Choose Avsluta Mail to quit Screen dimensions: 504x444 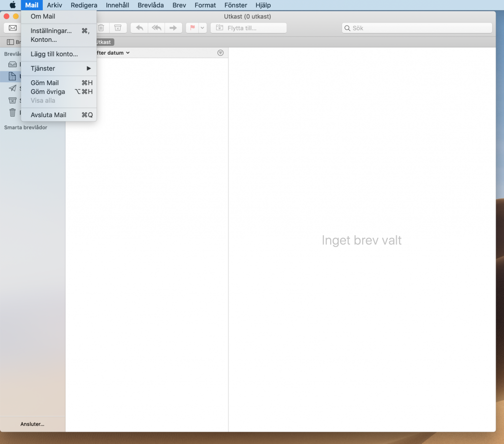click(59, 115)
